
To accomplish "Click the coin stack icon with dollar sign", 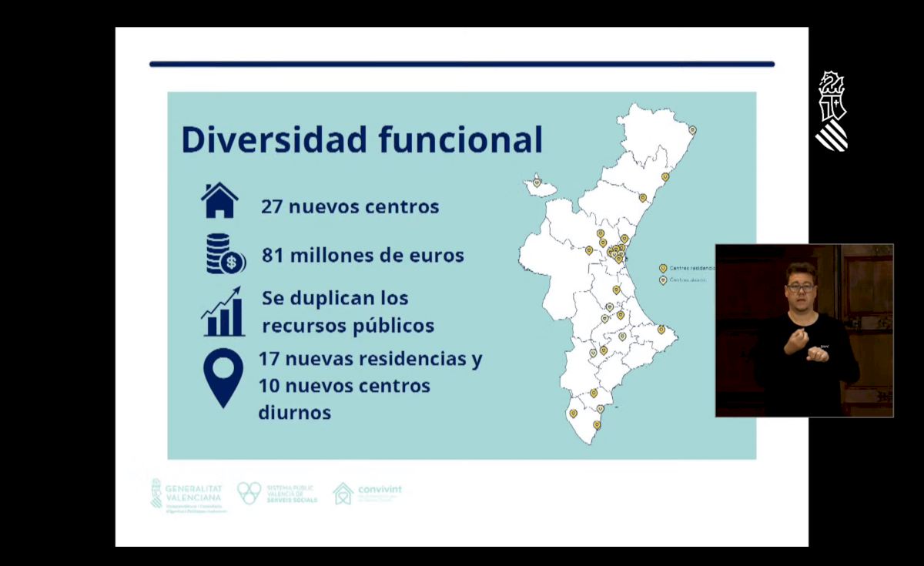I will [x=225, y=254].
